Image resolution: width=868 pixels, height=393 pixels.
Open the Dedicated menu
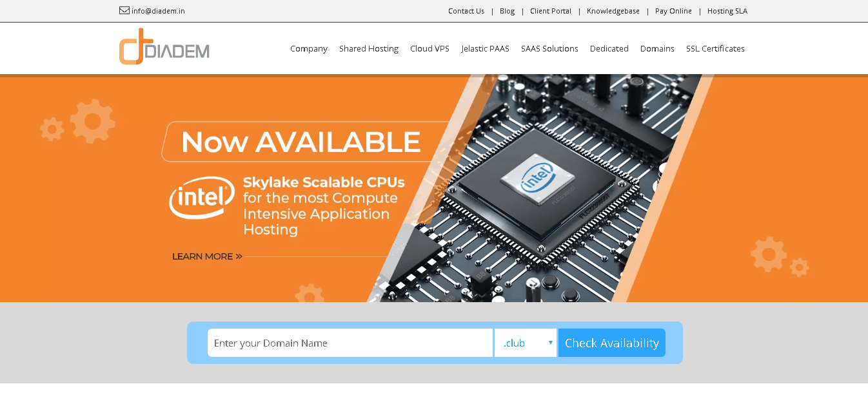(609, 48)
